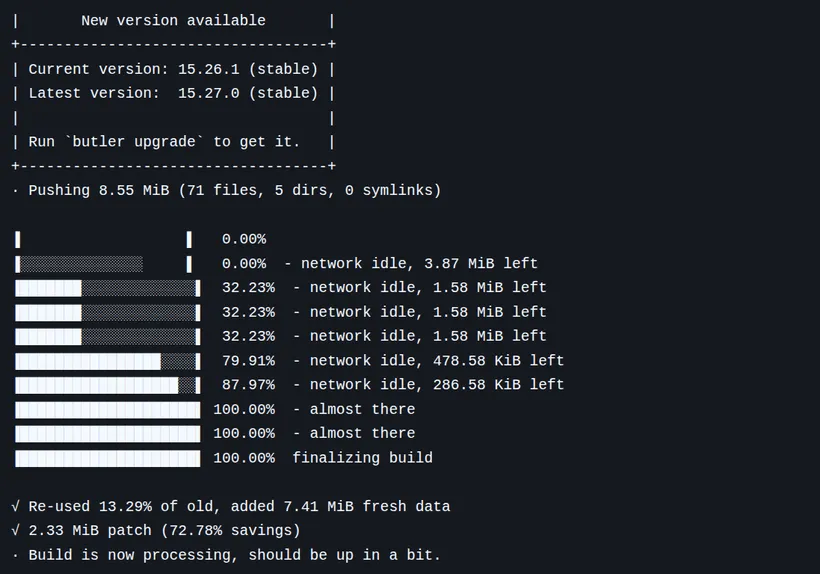Screen dimensions: 820x574
Task: Click the 79.91% progress bar
Action: pos(108,361)
